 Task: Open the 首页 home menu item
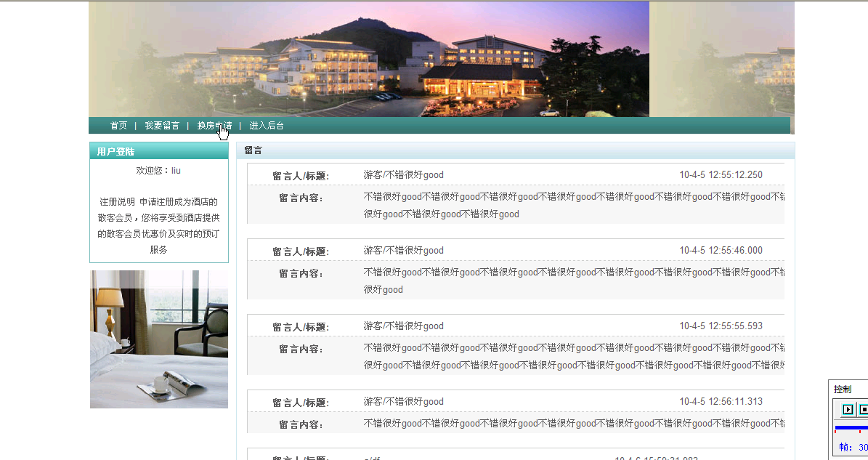click(118, 126)
